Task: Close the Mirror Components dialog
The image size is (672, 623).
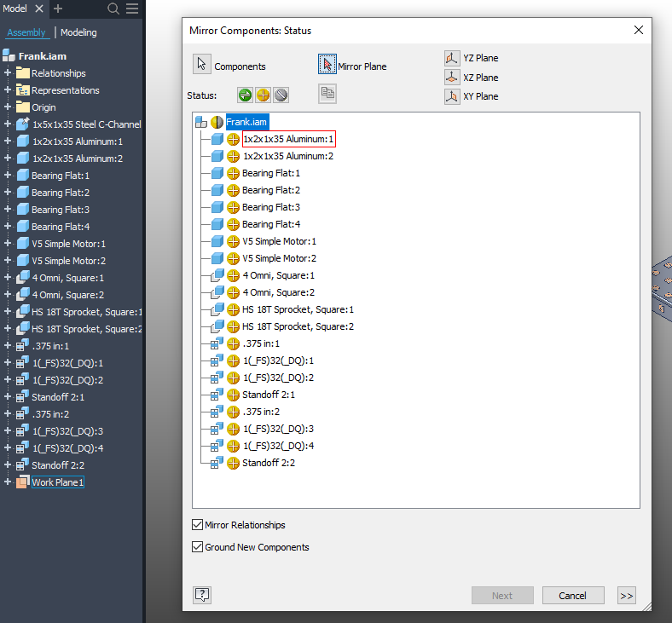Action: point(639,30)
